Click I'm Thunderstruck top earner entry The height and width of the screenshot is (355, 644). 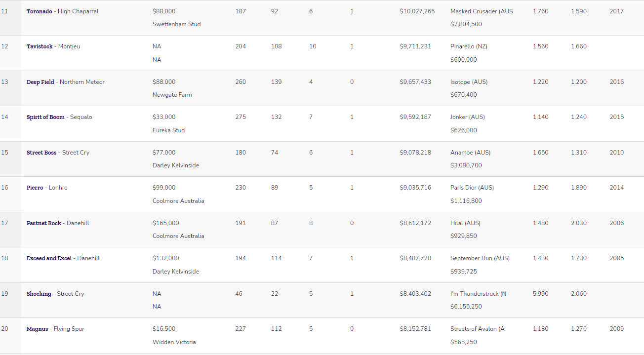478,294
